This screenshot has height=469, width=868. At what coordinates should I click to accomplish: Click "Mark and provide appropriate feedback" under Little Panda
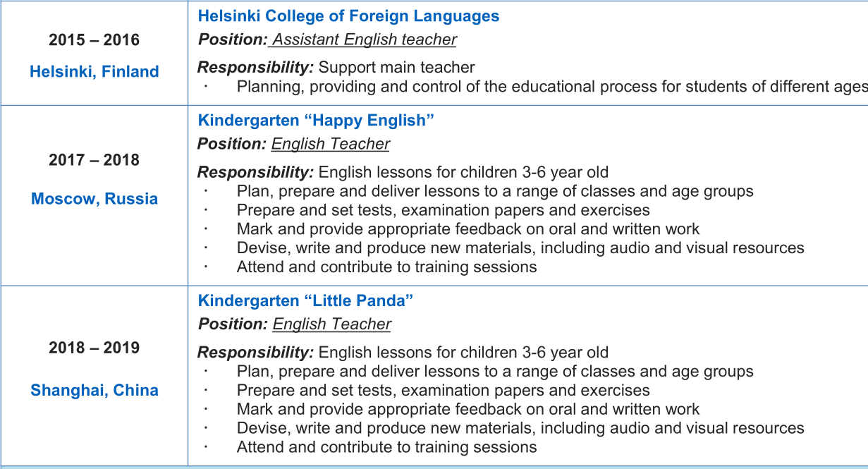(x=467, y=409)
